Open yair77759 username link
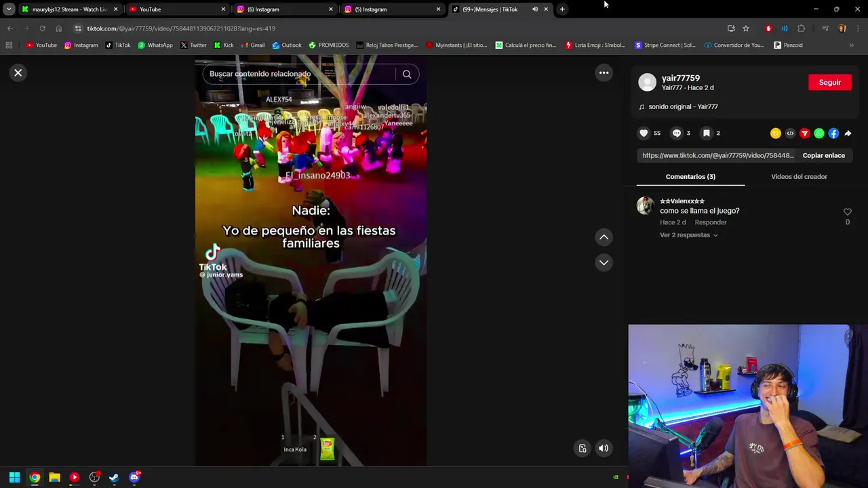Viewport: 868px width, 488px height. (x=681, y=78)
